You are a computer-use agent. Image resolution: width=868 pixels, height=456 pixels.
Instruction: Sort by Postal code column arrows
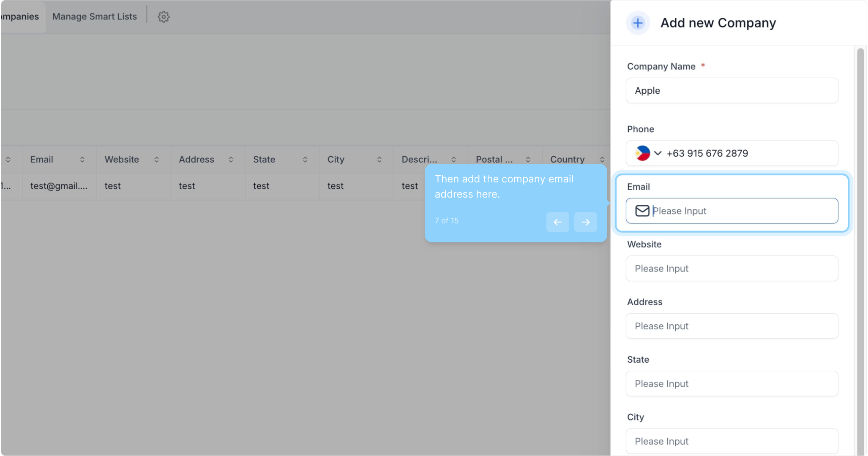pyautogui.click(x=528, y=160)
